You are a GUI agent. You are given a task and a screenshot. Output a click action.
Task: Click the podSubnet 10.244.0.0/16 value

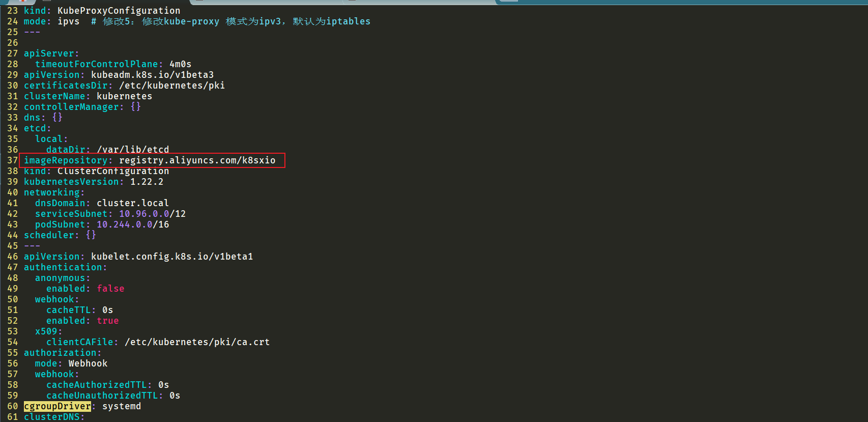(x=133, y=224)
